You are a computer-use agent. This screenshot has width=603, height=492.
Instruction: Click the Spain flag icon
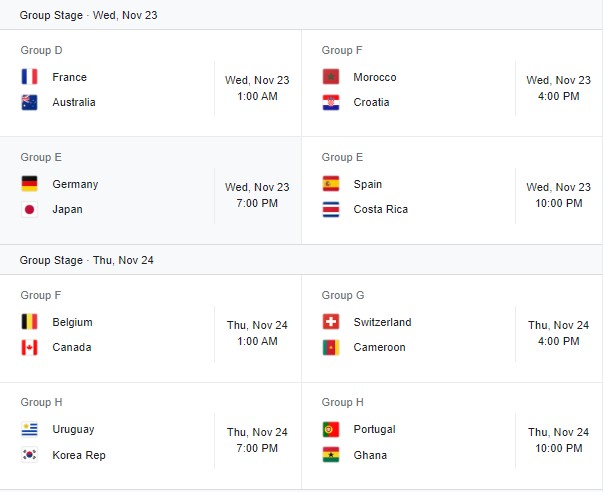pyautogui.click(x=331, y=184)
